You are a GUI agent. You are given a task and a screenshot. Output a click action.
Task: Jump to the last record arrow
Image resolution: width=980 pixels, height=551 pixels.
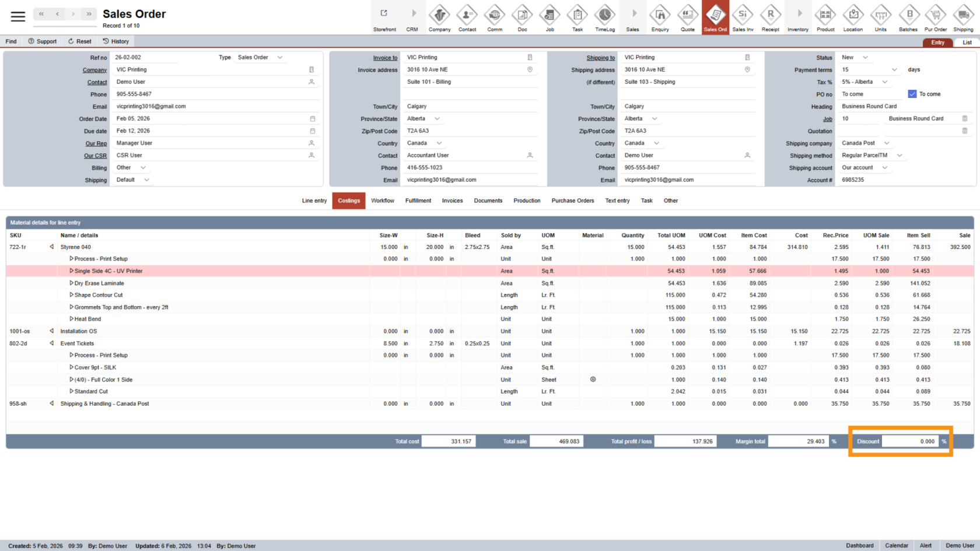tap(89, 14)
